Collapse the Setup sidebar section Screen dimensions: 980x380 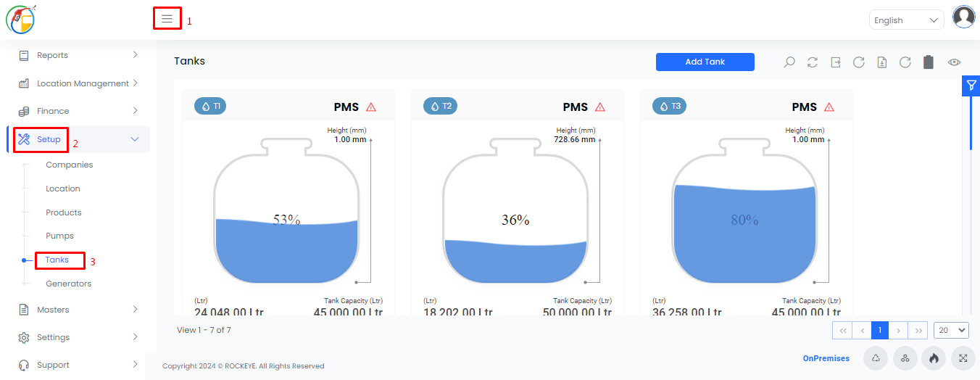[x=78, y=139]
